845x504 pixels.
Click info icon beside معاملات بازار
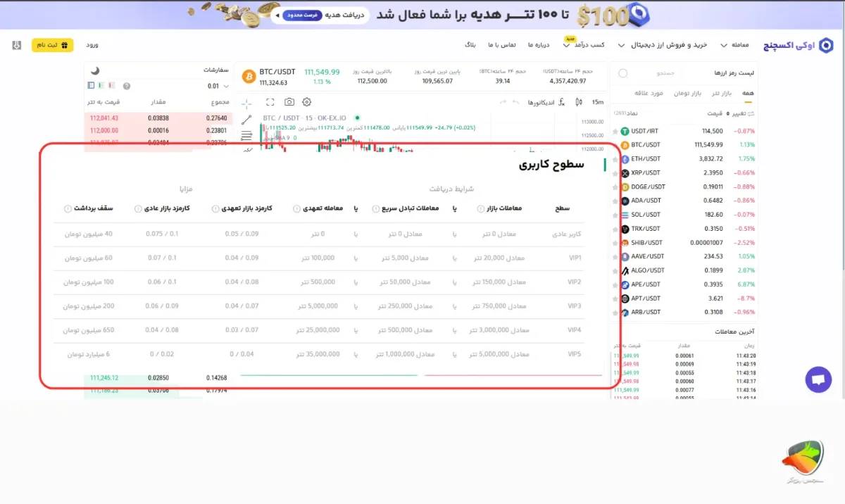pyautogui.click(x=481, y=208)
